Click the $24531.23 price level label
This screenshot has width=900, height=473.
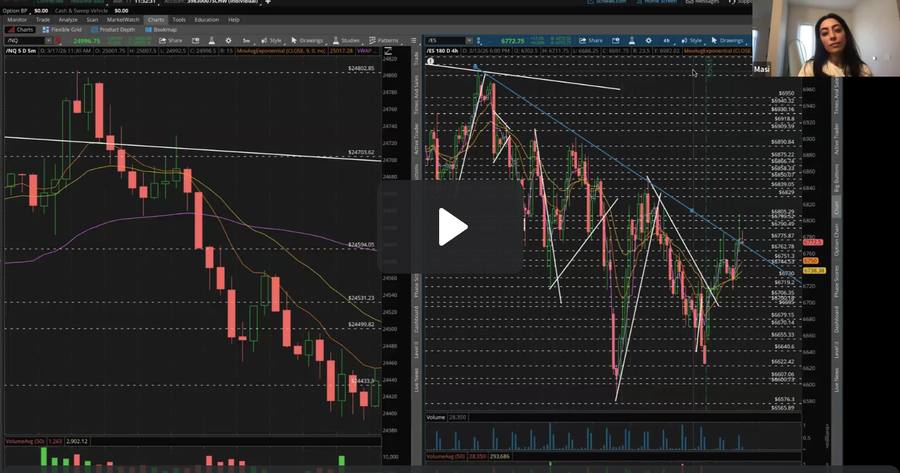(x=361, y=298)
